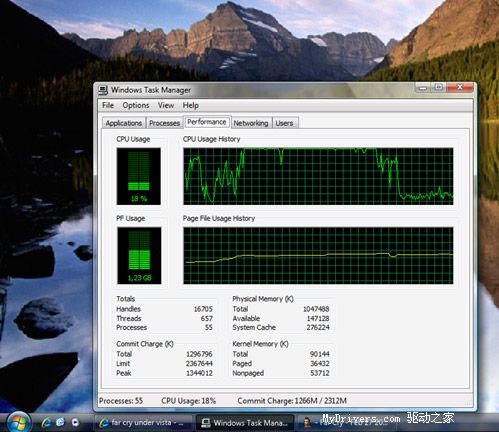Click Task Manager title bar icon
The width and height of the screenshot is (499, 432).
103,90
